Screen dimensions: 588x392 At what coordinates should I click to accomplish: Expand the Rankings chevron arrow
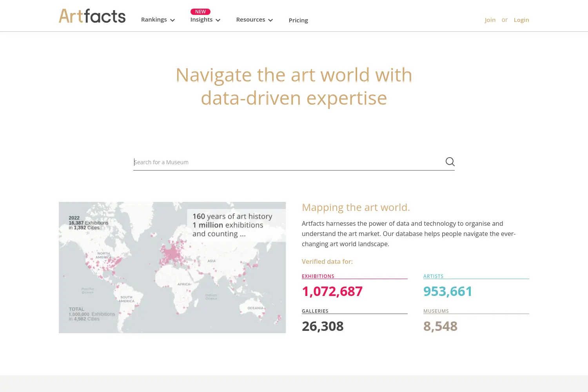[172, 20]
